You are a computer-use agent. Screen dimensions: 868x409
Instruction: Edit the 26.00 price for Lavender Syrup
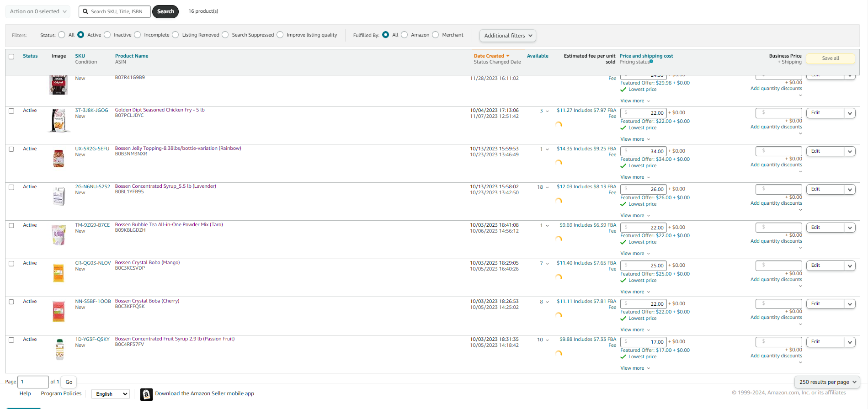[643, 189]
